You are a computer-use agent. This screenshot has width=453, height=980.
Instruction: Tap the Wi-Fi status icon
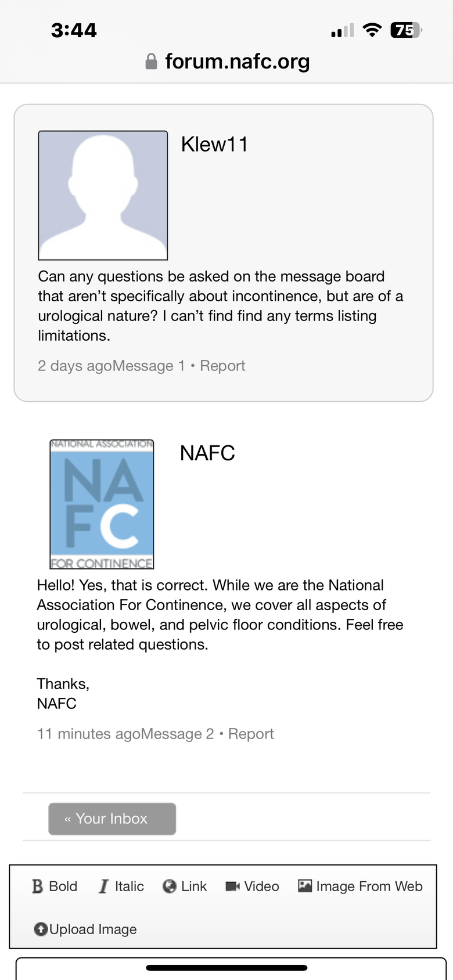(372, 30)
